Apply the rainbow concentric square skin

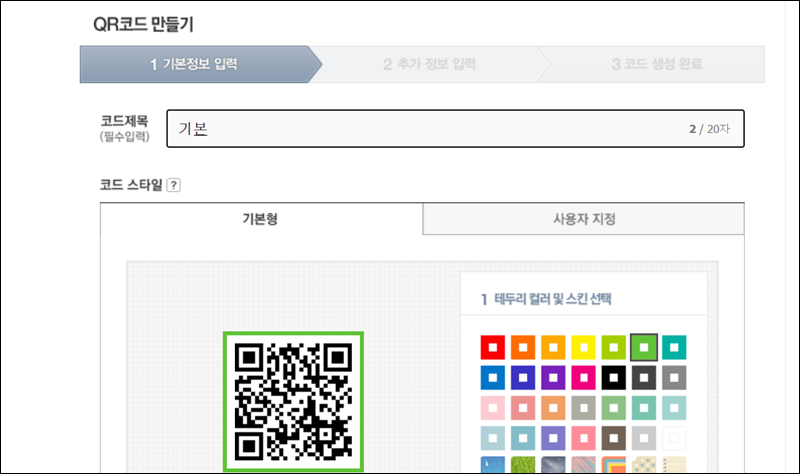point(613,465)
